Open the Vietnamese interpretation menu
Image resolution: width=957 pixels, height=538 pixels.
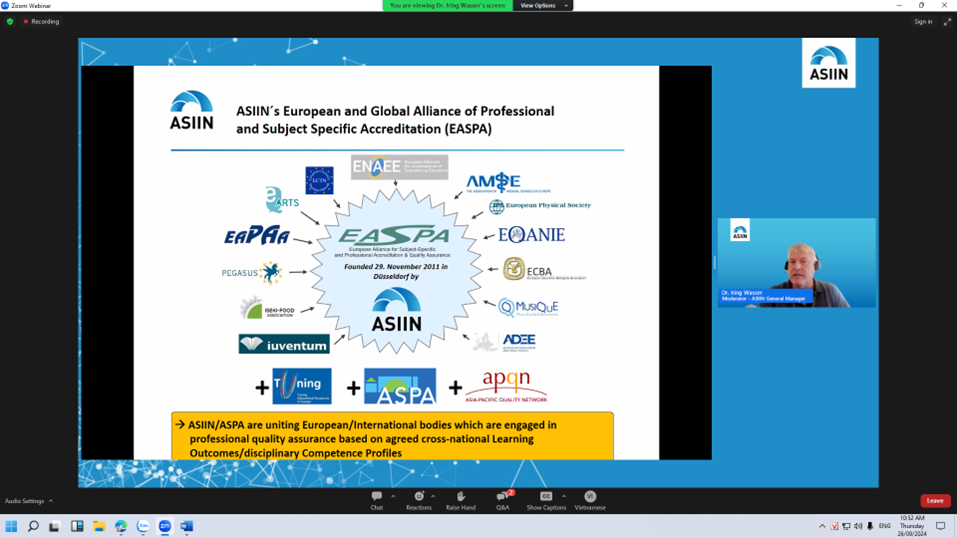(590, 500)
